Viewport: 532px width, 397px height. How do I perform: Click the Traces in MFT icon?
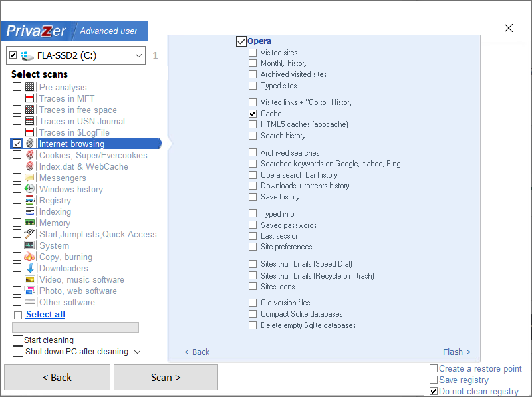coord(29,98)
